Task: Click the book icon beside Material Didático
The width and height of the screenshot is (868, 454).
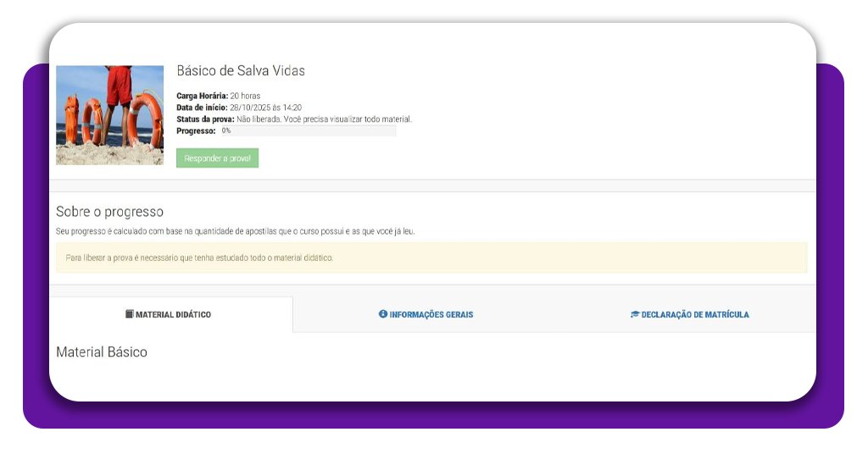Action: pos(130,314)
